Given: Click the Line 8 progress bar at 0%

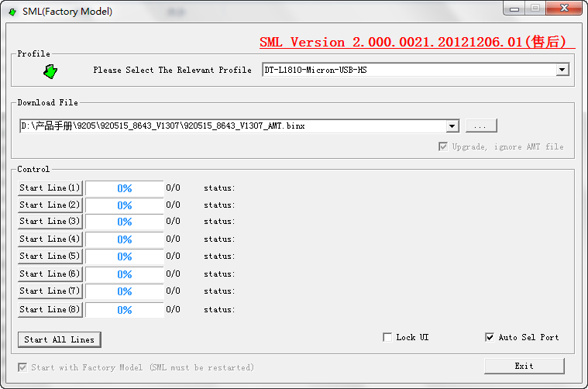Looking at the screenshot, I should (x=125, y=310).
